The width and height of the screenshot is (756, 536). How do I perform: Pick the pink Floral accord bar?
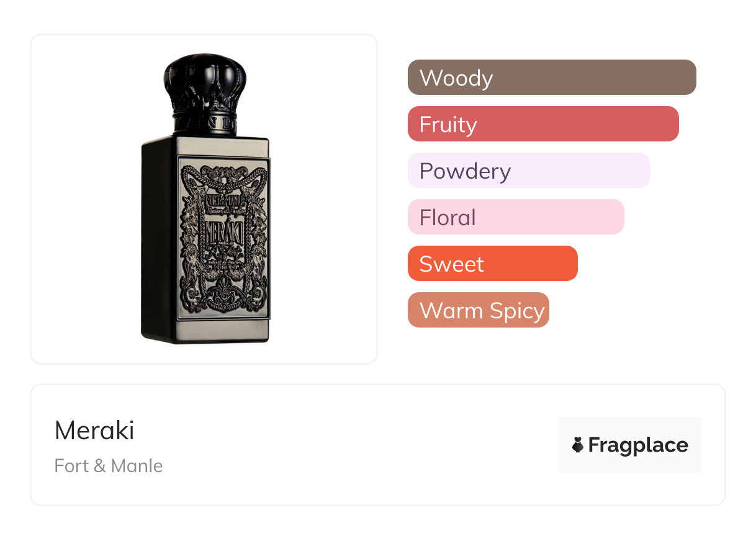515,217
